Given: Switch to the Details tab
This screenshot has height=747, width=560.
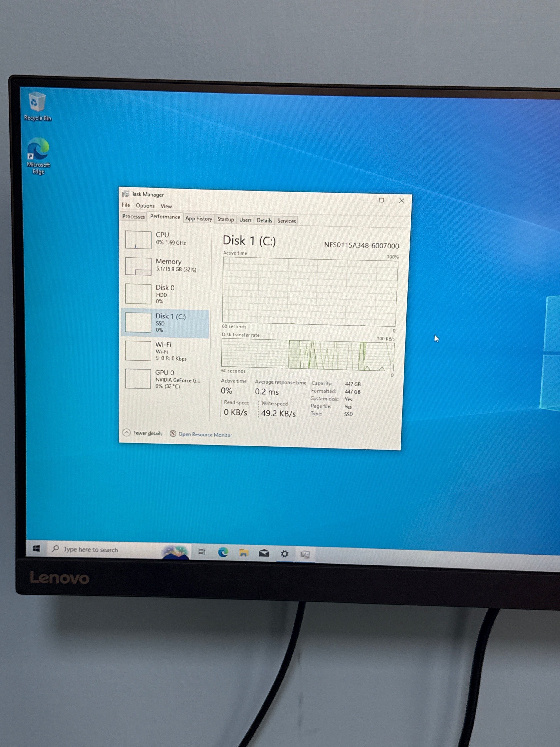Looking at the screenshot, I should pos(264,220).
